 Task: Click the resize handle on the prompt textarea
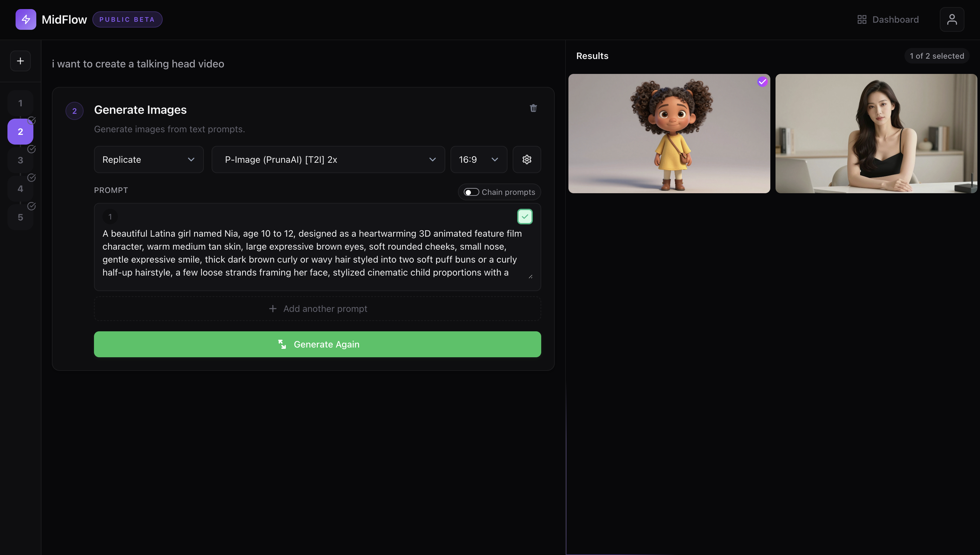531,276
